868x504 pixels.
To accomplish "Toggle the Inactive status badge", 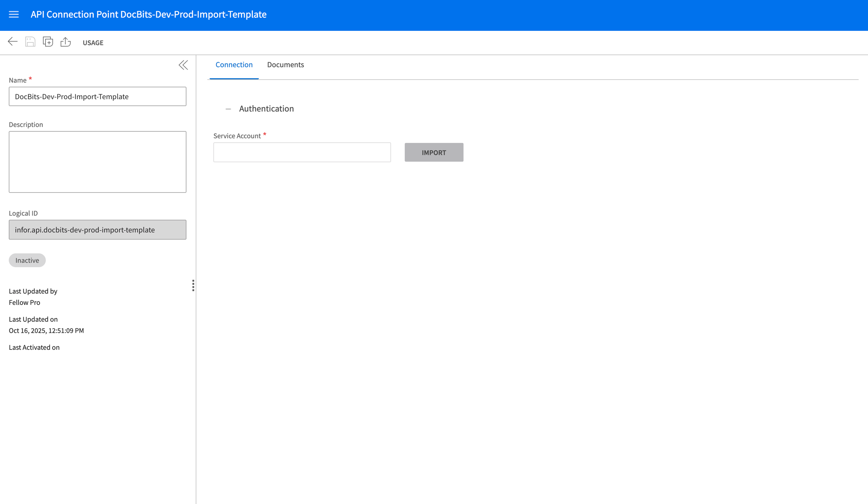I will (27, 260).
